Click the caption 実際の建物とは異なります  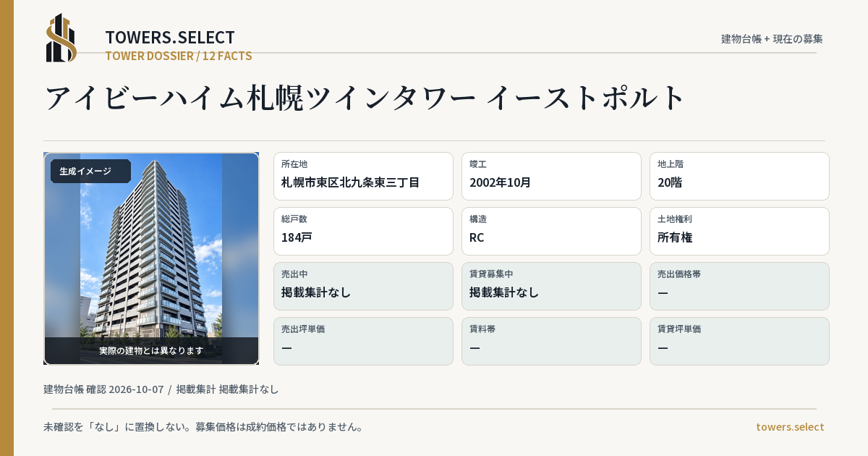151,350
